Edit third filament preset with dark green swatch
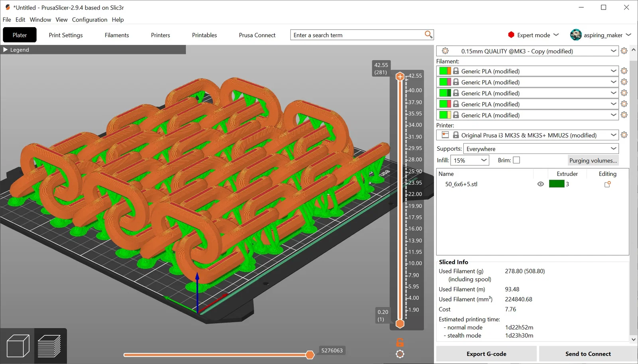This screenshot has width=638, height=364. (x=624, y=92)
